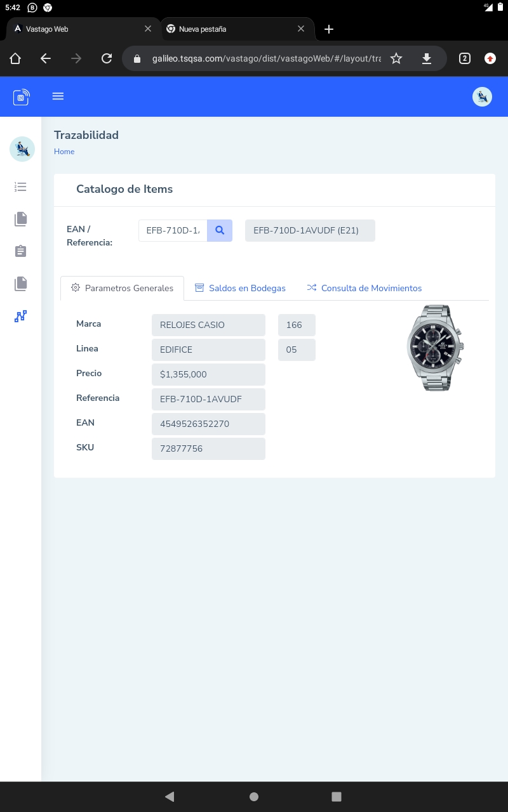Select the traceability chart icon in sidebar

pyautogui.click(x=20, y=316)
